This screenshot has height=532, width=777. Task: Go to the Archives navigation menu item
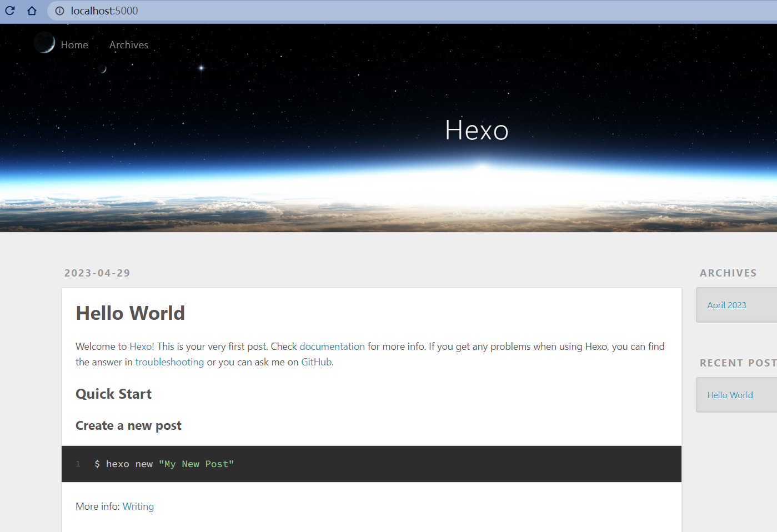tap(129, 45)
